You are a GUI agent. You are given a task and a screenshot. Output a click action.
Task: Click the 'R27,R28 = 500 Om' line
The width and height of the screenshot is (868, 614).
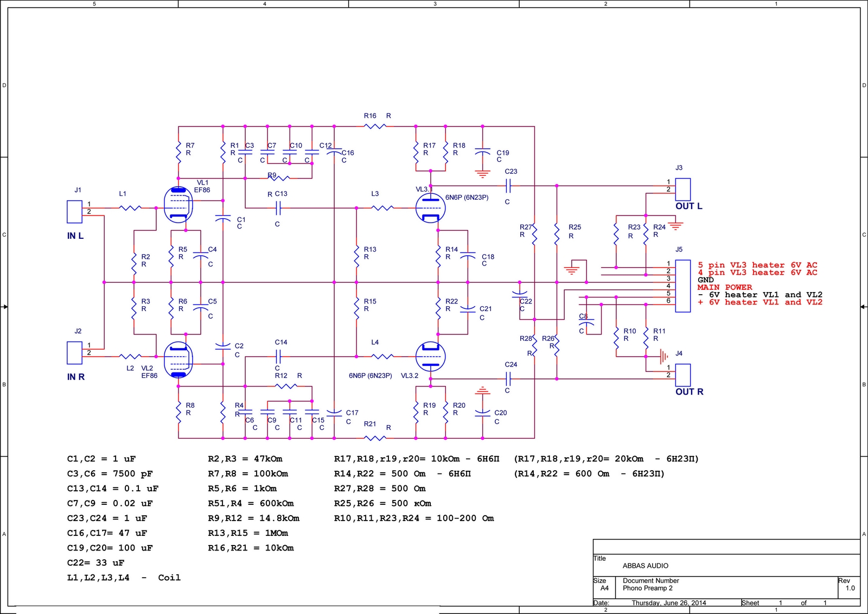[x=380, y=489]
